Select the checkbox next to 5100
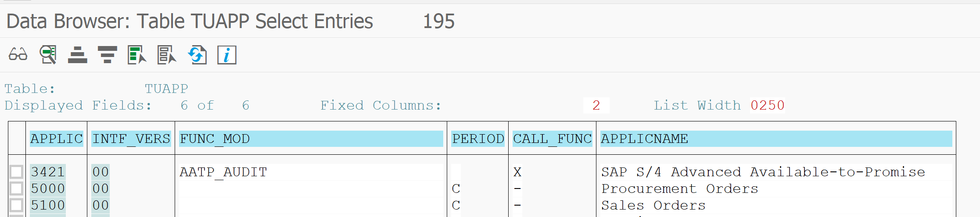 click(x=16, y=205)
